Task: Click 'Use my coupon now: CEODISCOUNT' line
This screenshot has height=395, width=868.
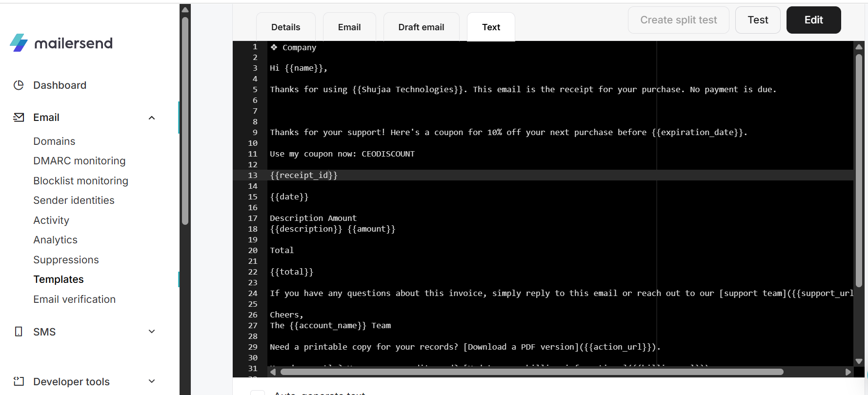Action: coord(342,154)
